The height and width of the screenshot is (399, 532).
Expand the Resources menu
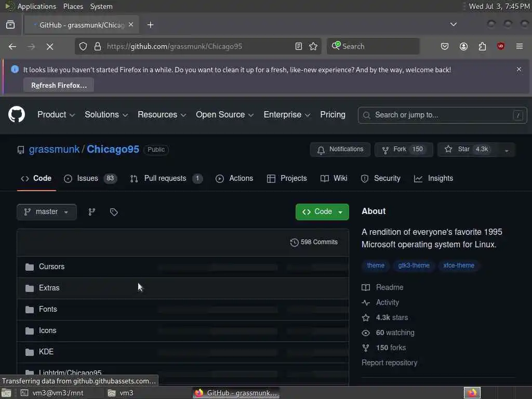click(x=162, y=115)
